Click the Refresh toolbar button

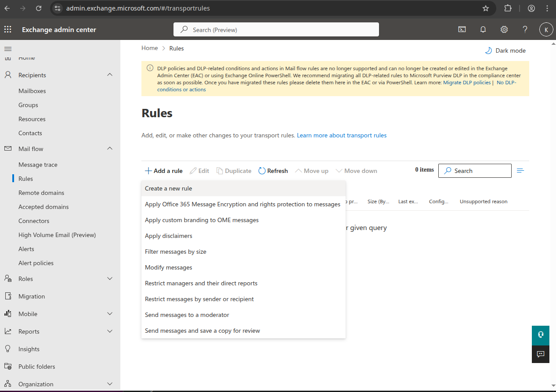(x=273, y=171)
